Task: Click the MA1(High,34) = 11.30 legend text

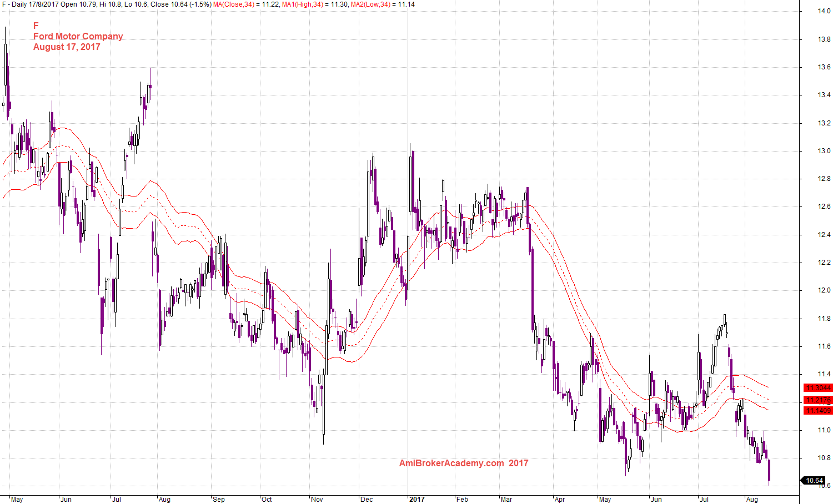Action: [315, 4]
